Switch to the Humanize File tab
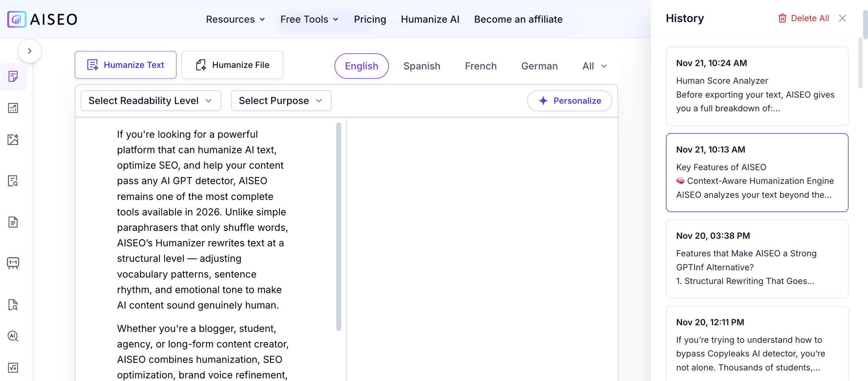This screenshot has width=868, height=381. click(x=233, y=65)
